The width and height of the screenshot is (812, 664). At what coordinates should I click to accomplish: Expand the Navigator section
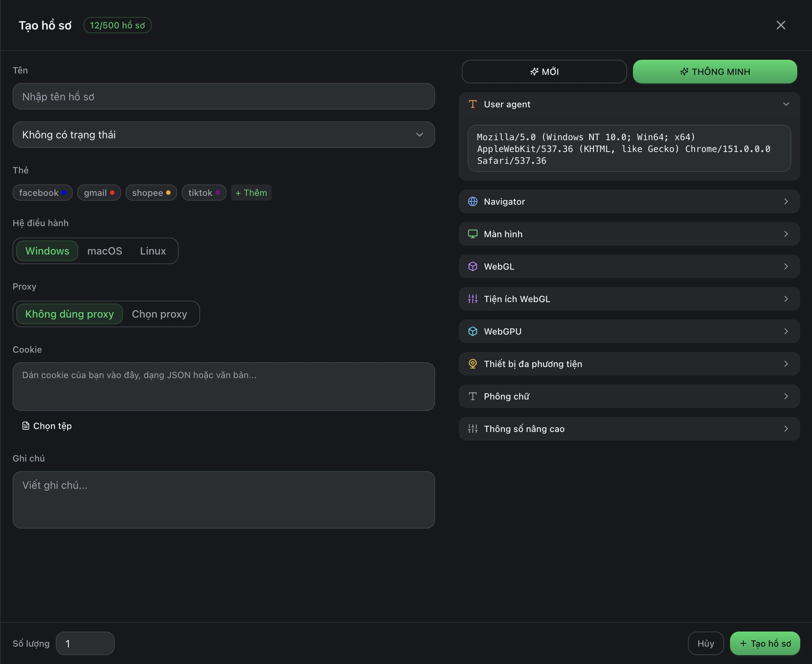[629, 201]
